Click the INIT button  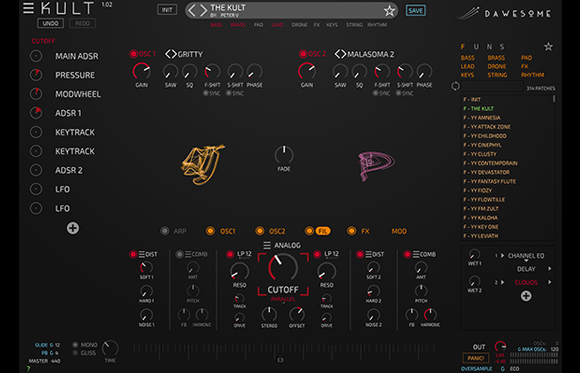tap(167, 10)
